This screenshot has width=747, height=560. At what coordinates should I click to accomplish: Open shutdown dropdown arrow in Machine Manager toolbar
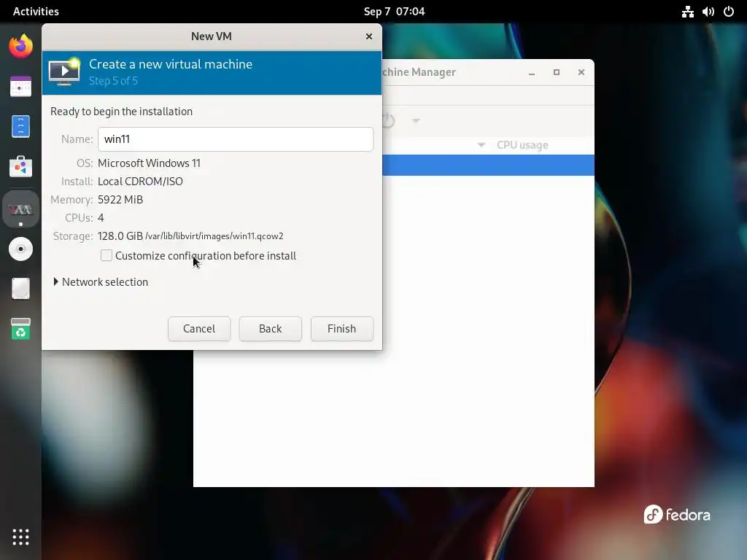[x=416, y=121]
